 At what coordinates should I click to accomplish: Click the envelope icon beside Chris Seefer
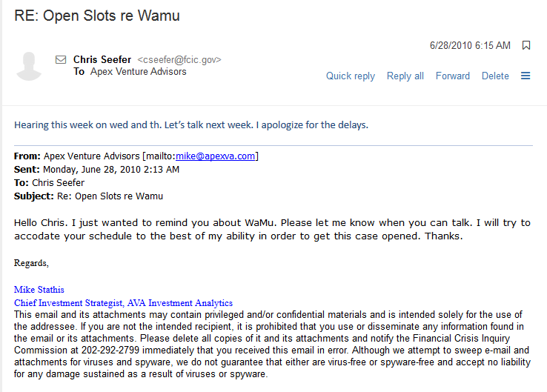pyautogui.click(x=61, y=59)
